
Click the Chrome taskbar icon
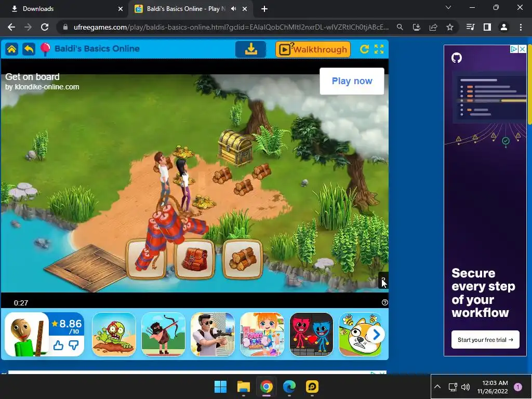(267, 387)
